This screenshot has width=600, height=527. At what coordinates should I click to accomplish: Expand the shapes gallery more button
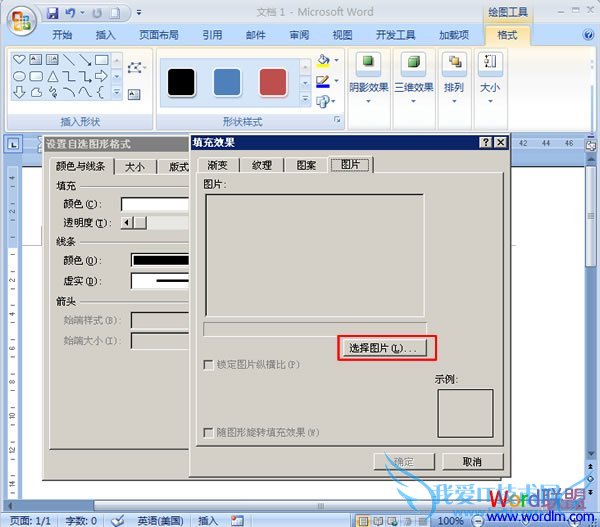click(117, 92)
